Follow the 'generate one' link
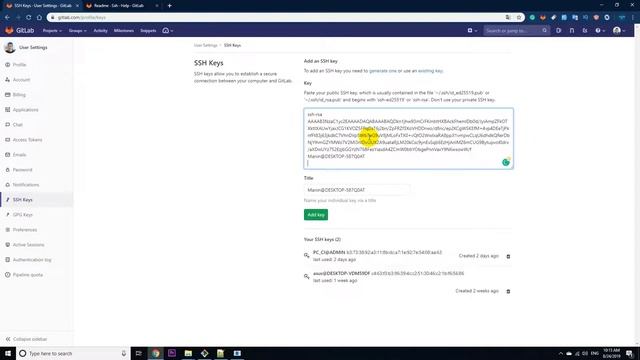640x360 pixels. pyautogui.click(x=382, y=71)
